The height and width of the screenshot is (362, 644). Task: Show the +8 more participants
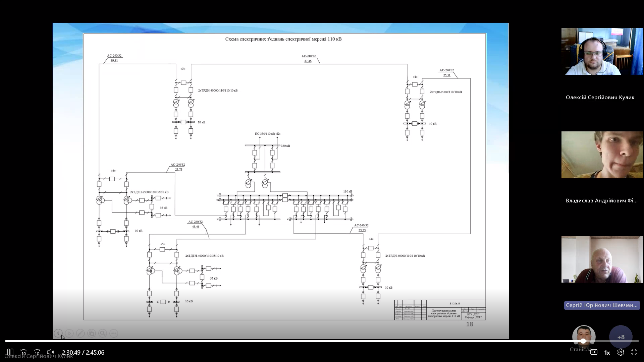pos(621,337)
